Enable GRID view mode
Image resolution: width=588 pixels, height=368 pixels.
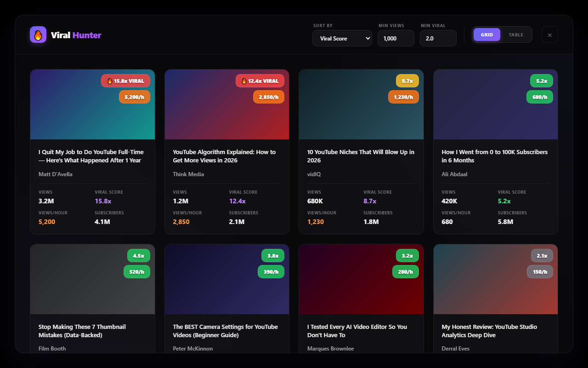487,34
